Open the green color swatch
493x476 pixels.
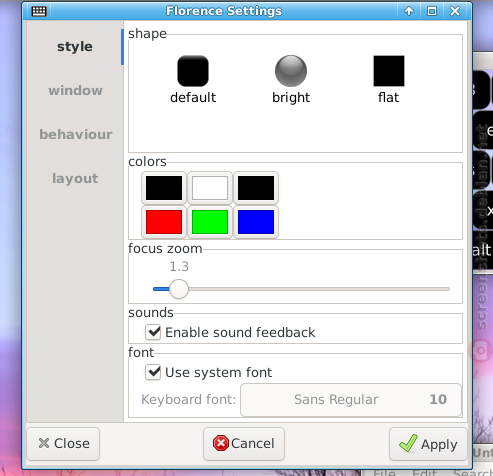point(210,222)
